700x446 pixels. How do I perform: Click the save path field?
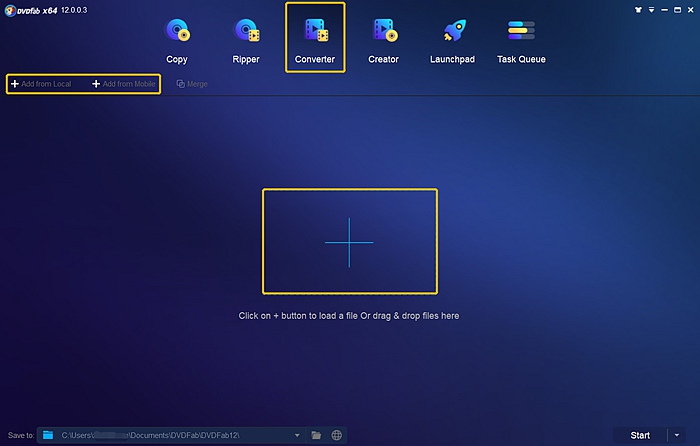pyautogui.click(x=170, y=435)
